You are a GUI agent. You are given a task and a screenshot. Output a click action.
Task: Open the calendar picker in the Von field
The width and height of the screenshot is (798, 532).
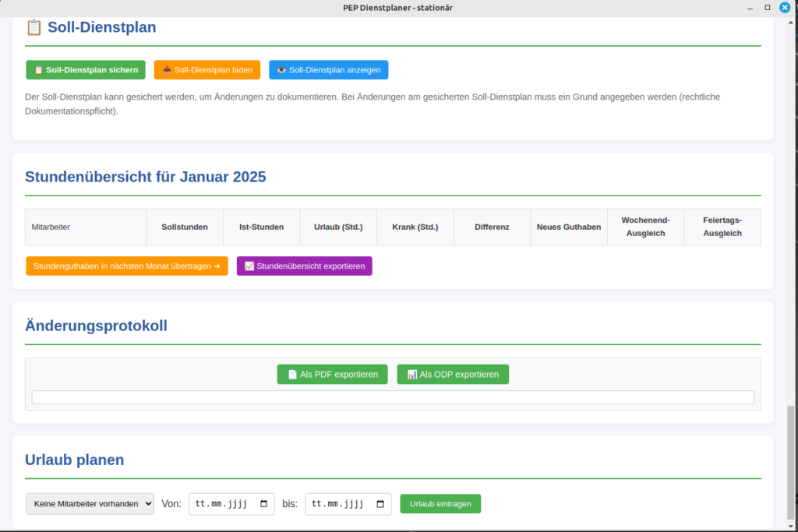click(x=263, y=504)
